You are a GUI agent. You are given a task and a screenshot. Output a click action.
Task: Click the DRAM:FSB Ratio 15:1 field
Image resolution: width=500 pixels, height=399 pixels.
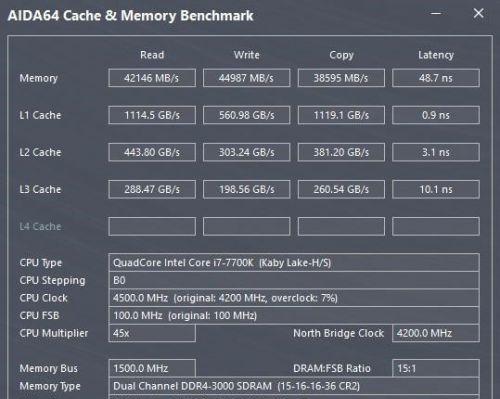pyautogui.click(x=436, y=368)
